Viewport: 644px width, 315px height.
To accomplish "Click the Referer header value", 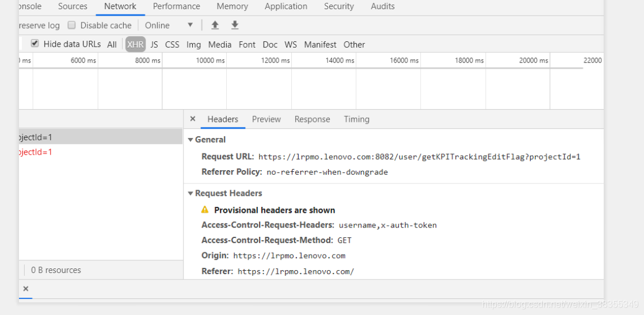I will click(296, 271).
